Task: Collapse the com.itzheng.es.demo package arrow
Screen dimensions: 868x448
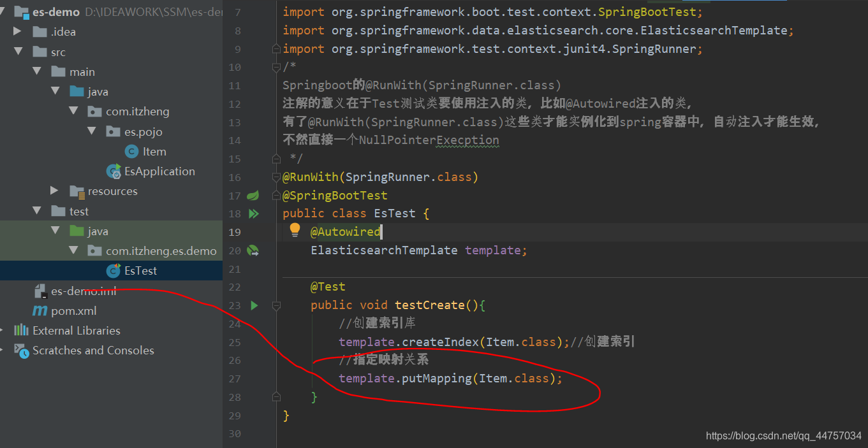Action: click(74, 250)
